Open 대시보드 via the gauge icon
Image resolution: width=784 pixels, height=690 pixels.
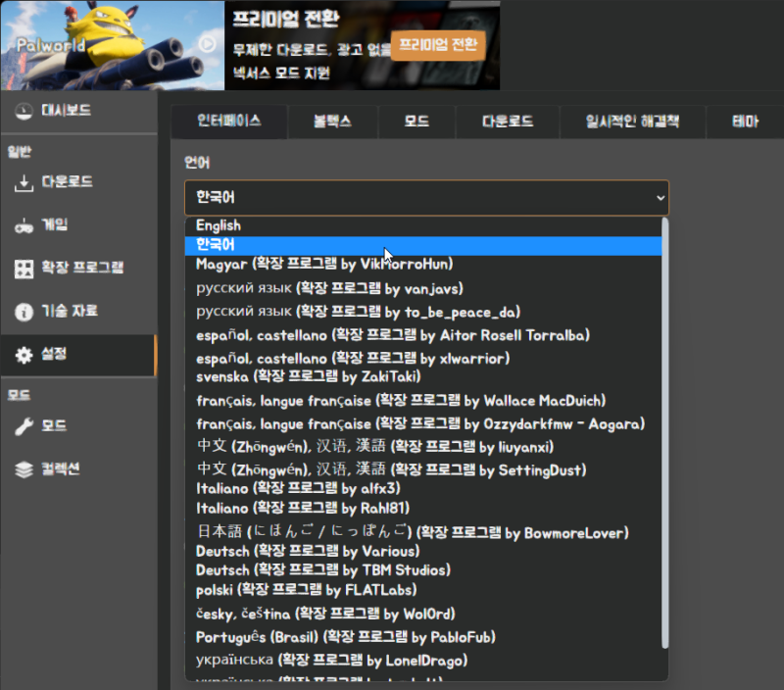coord(25,112)
